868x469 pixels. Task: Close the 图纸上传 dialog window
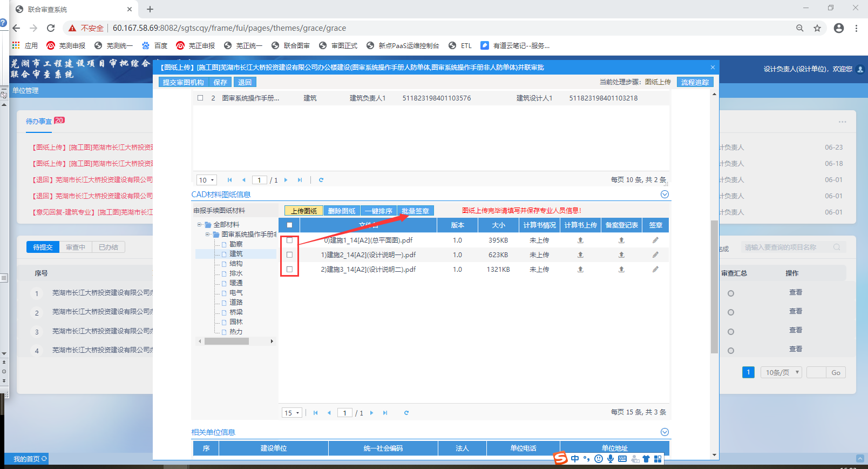[x=713, y=68]
